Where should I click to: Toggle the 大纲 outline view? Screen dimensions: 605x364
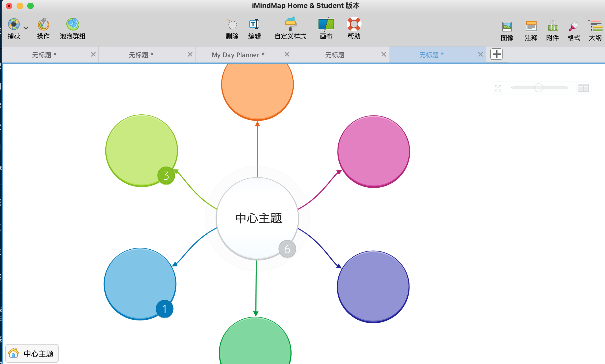pos(595,26)
